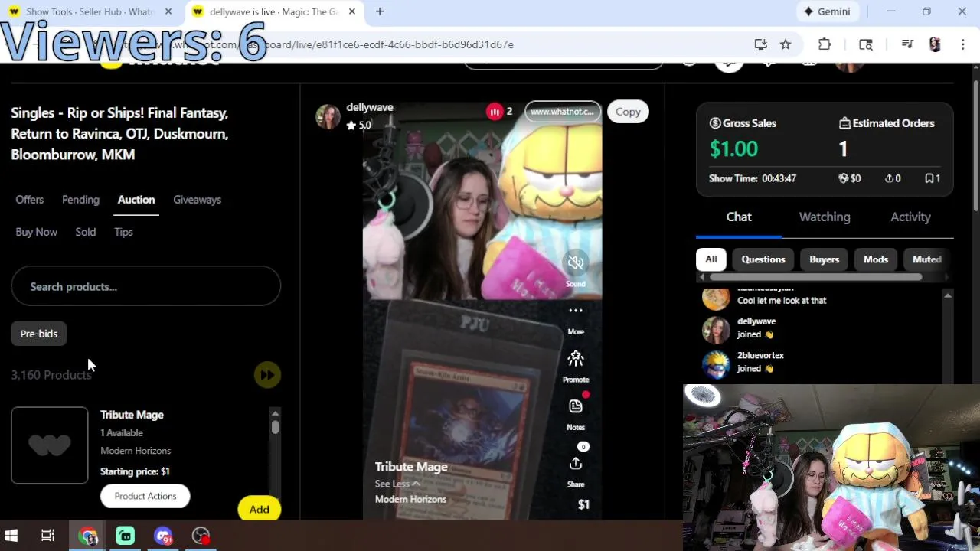Open the Notes icon on the stream
The image size is (980, 551).
point(576,406)
